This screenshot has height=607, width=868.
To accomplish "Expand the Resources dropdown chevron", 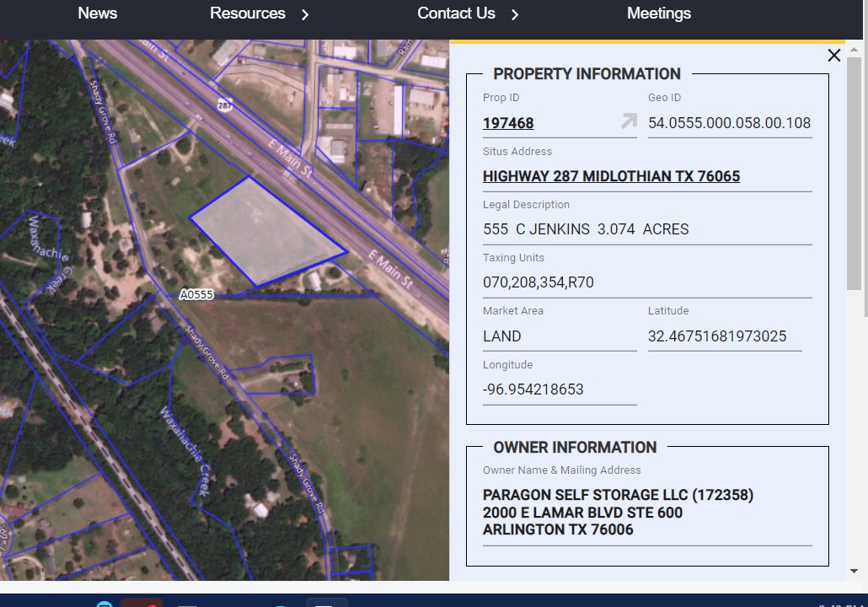I will click(304, 14).
